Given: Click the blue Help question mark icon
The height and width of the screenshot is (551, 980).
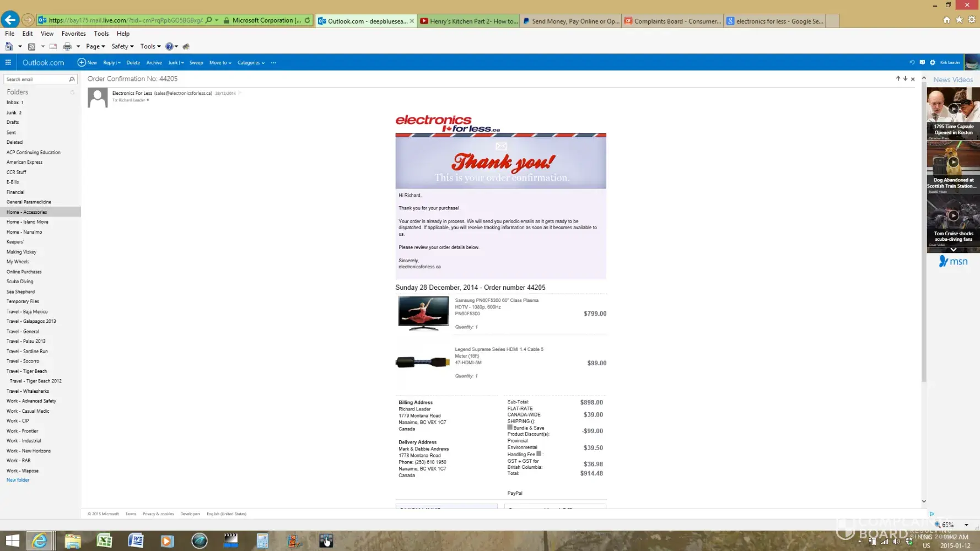Looking at the screenshot, I should (169, 47).
